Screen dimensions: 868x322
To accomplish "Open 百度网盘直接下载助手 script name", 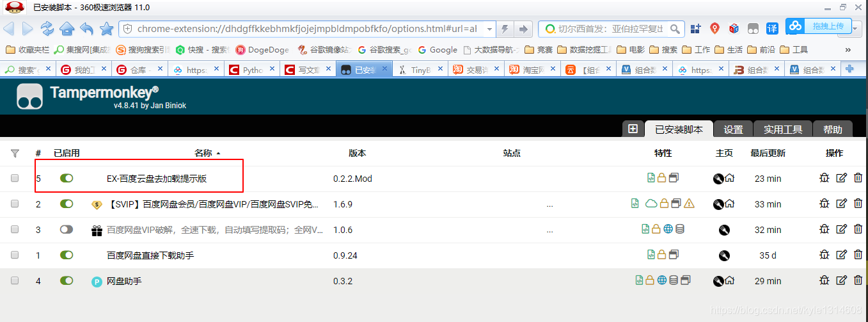I will (x=150, y=255).
